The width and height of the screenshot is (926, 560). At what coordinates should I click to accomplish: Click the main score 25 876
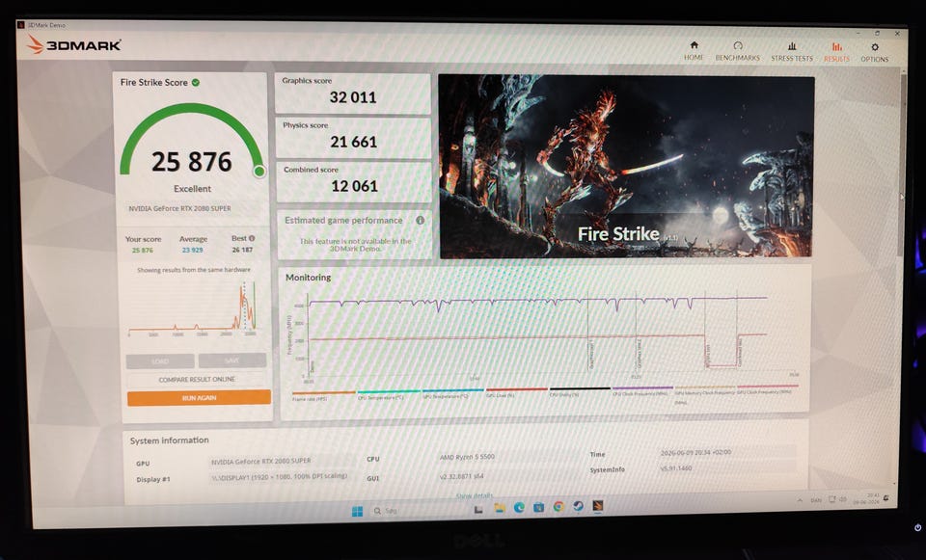click(192, 162)
